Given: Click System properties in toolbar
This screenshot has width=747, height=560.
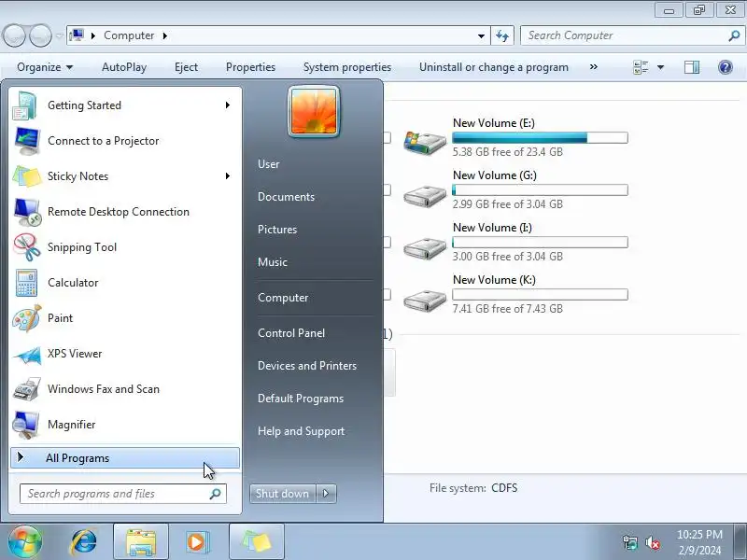Looking at the screenshot, I should tap(347, 67).
